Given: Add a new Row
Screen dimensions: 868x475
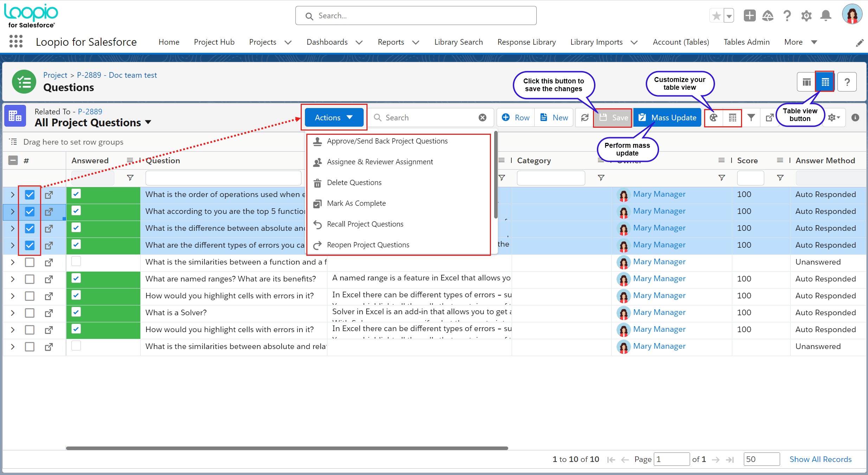Looking at the screenshot, I should point(516,118).
